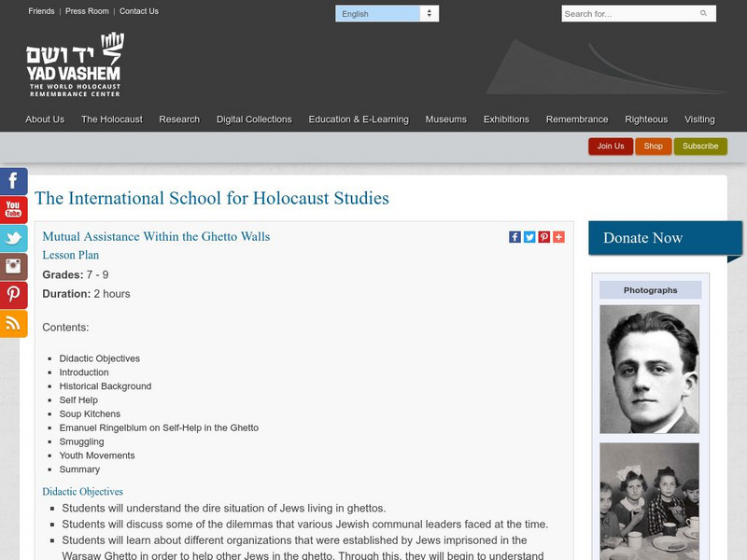Screen dimensions: 747x560
Task: Click the search magnifier icon
Action: (704, 13)
